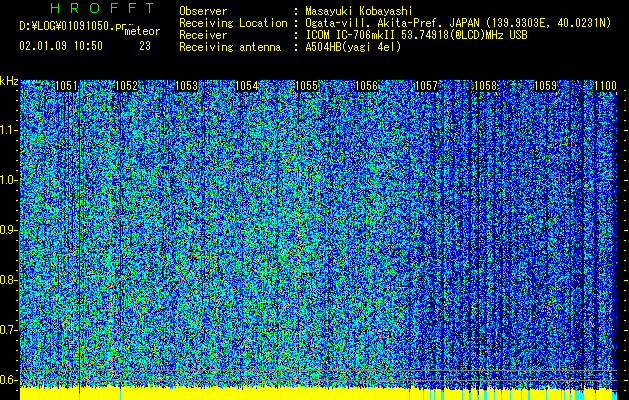Click the 1.1 kHz axis label
This screenshot has height=400, width=629.
(8, 130)
